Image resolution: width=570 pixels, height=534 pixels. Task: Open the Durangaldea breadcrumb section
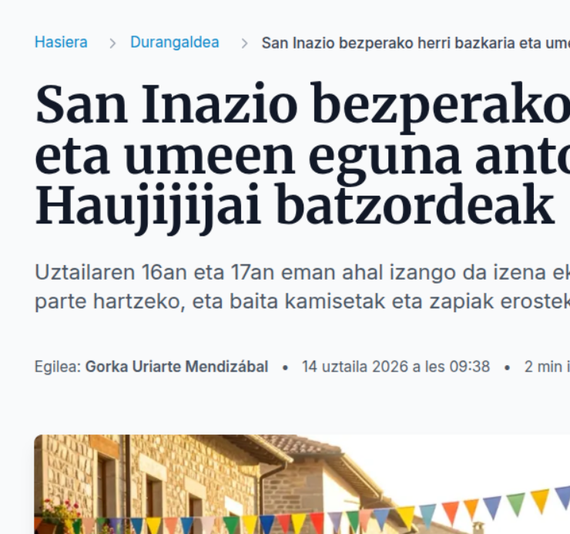point(175,43)
